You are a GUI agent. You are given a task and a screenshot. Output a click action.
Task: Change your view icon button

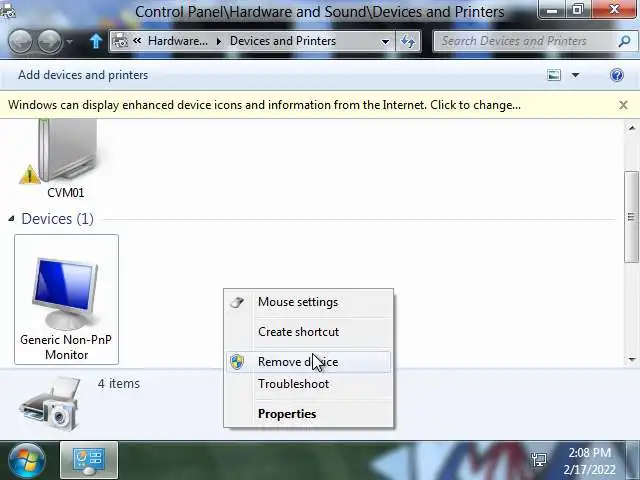pyautogui.click(x=554, y=75)
